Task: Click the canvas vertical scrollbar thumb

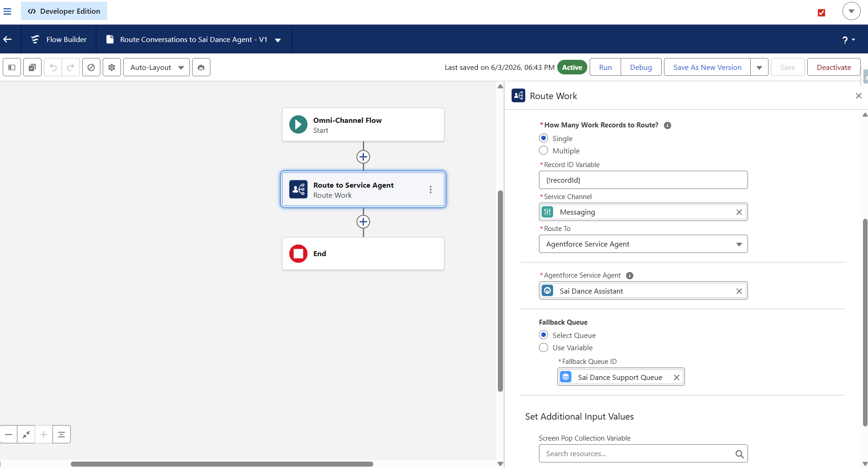Action: [500, 291]
